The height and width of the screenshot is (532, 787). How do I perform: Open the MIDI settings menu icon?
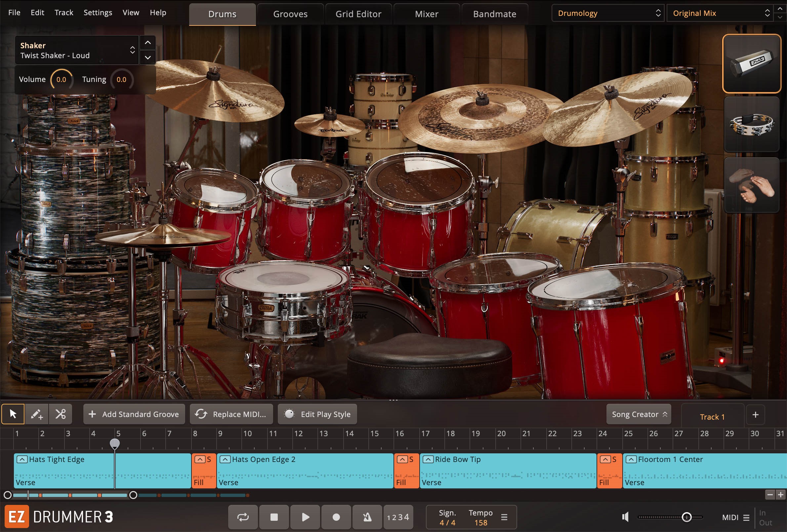(746, 517)
